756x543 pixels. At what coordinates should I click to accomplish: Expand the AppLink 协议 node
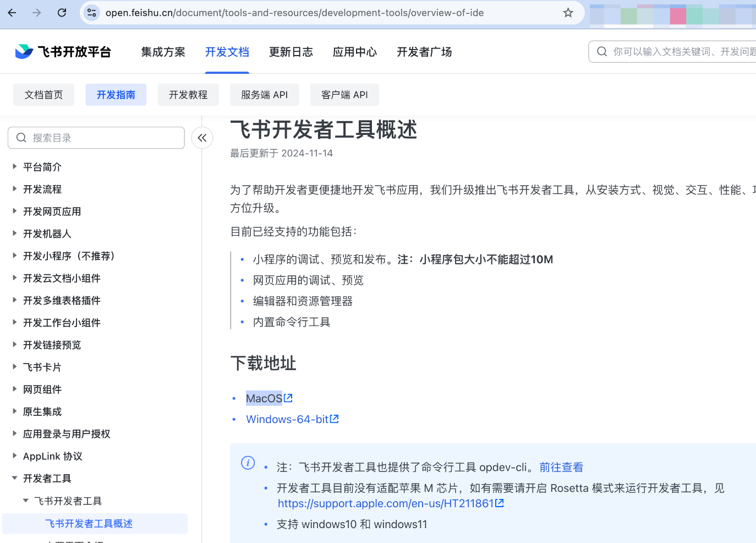(x=15, y=456)
